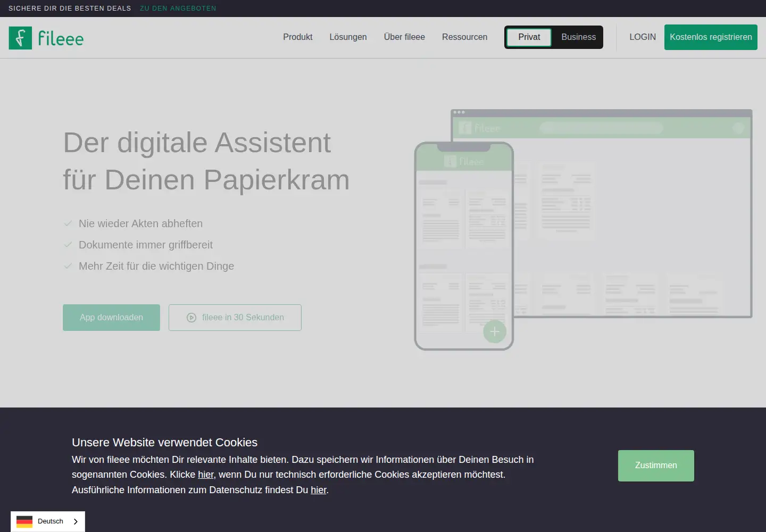Viewport: 766px width, 532px height.
Task: Click the Deutsch language label
Action: 51,521
